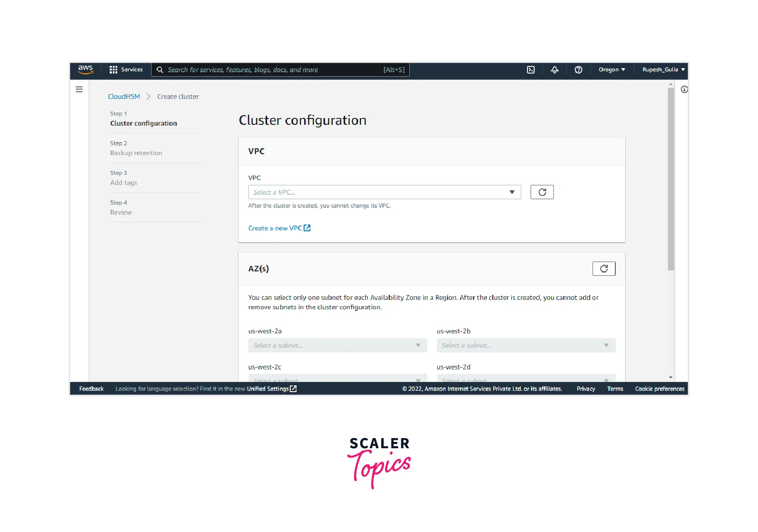Expand the us-west-2a subnet dropdown
This screenshot has height=532, width=758.
[x=337, y=345]
